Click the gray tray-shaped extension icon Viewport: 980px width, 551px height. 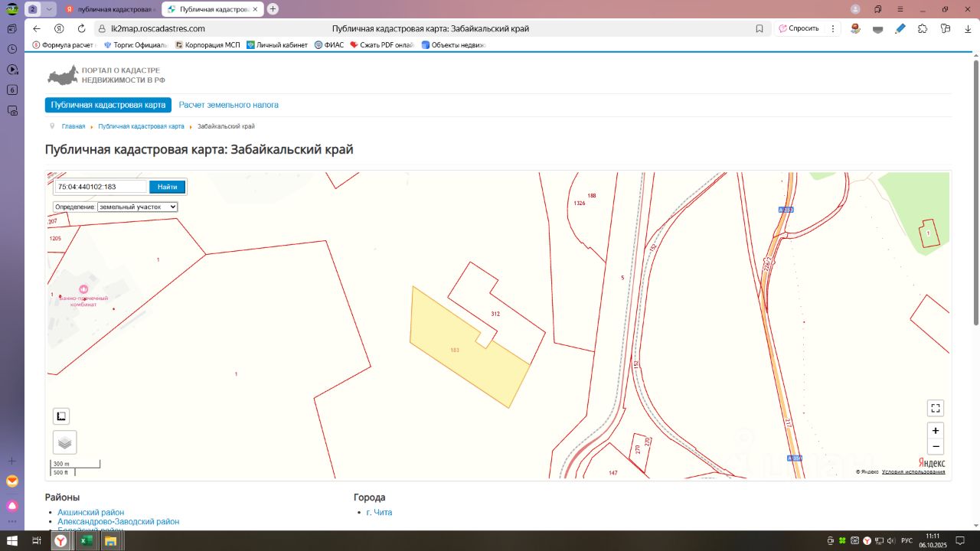tap(877, 28)
